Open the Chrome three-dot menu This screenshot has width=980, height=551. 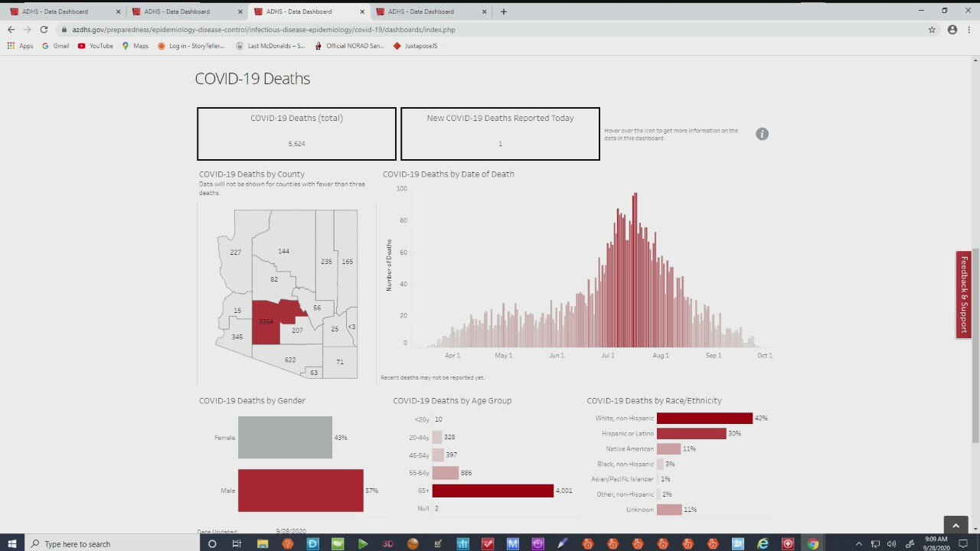tap(969, 30)
